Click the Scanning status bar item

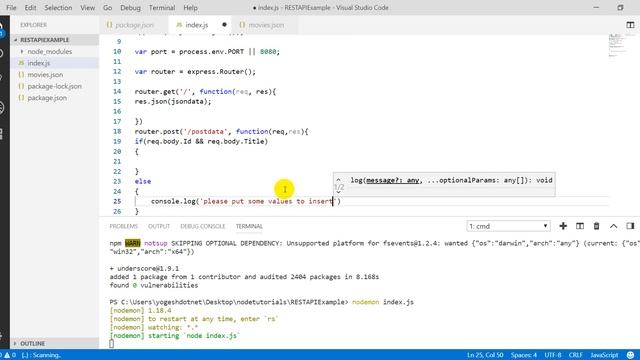pyautogui.click(x=41, y=355)
